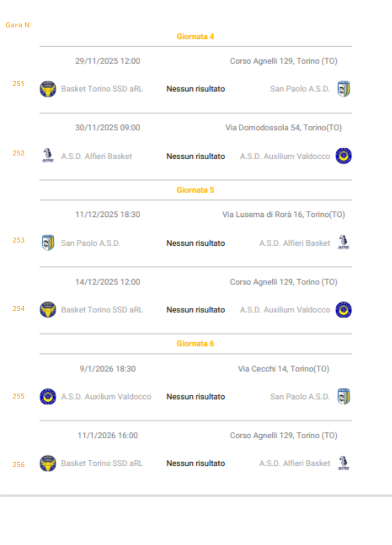The height and width of the screenshot is (545, 392).
Task: Click Alfieri Basket logo in match 256
Action: 344,463
